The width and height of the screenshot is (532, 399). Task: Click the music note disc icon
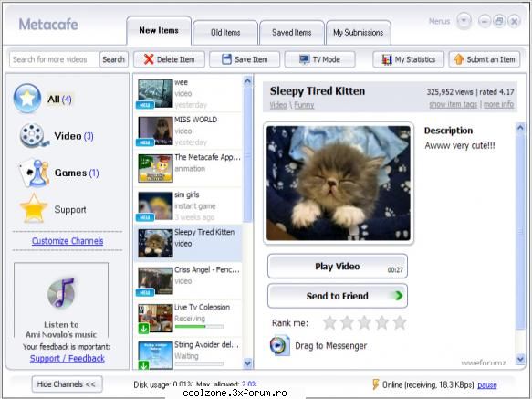61,293
